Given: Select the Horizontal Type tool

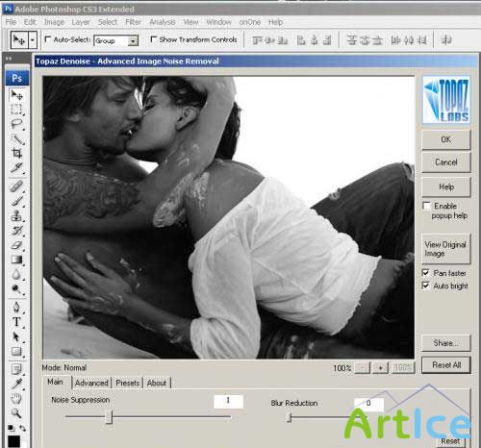Looking at the screenshot, I should click(x=16, y=322).
